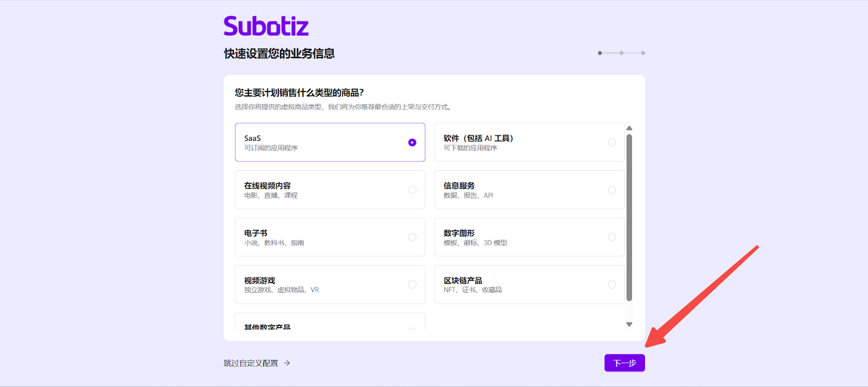Screen dimensions: 868x387
Task: Select the 信息服务 radio button
Action: [x=611, y=190]
